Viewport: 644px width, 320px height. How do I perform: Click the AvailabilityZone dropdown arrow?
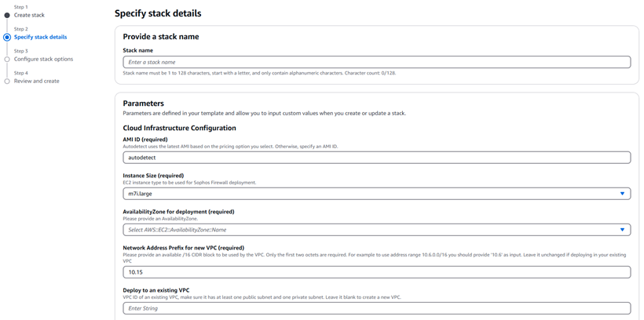pyautogui.click(x=623, y=230)
